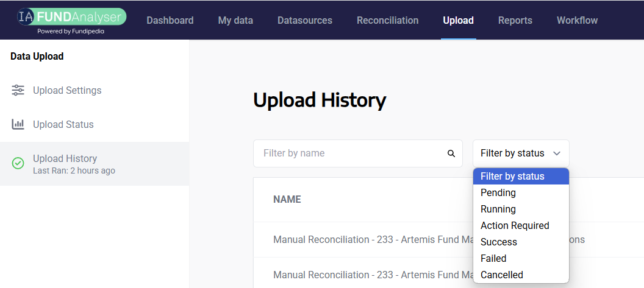Open the Dashboard tab
The image size is (644, 288).
[170, 20]
